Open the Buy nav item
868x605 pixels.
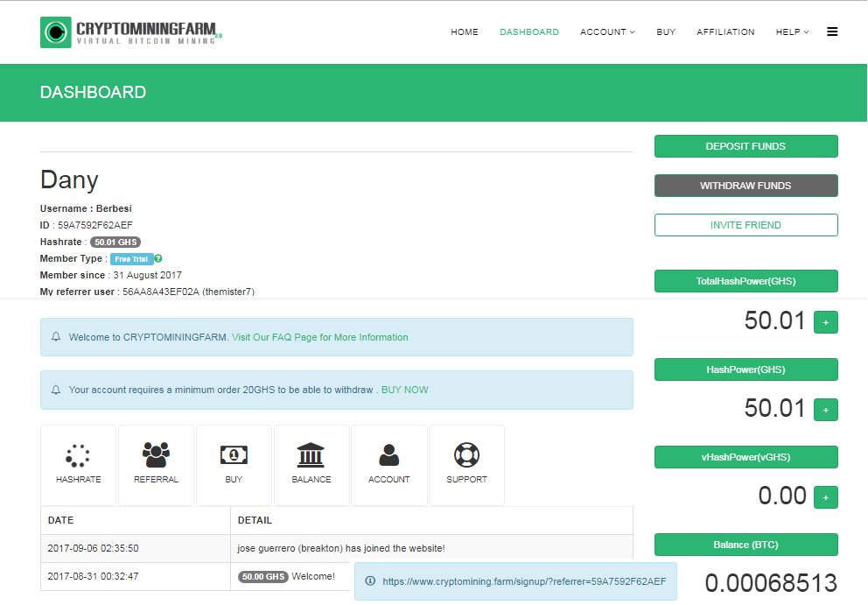point(666,32)
